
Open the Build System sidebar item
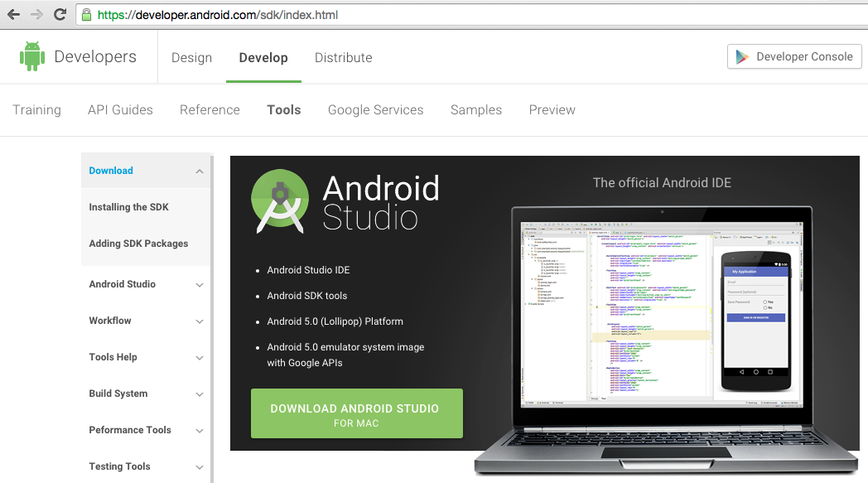click(118, 394)
